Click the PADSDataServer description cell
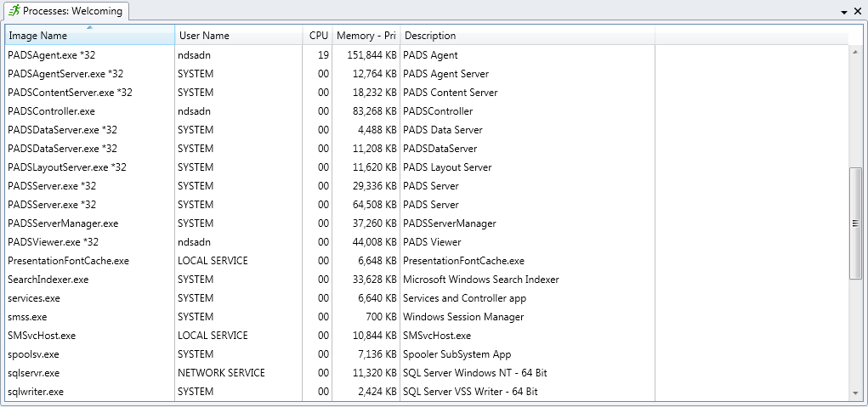 [440, 149]
